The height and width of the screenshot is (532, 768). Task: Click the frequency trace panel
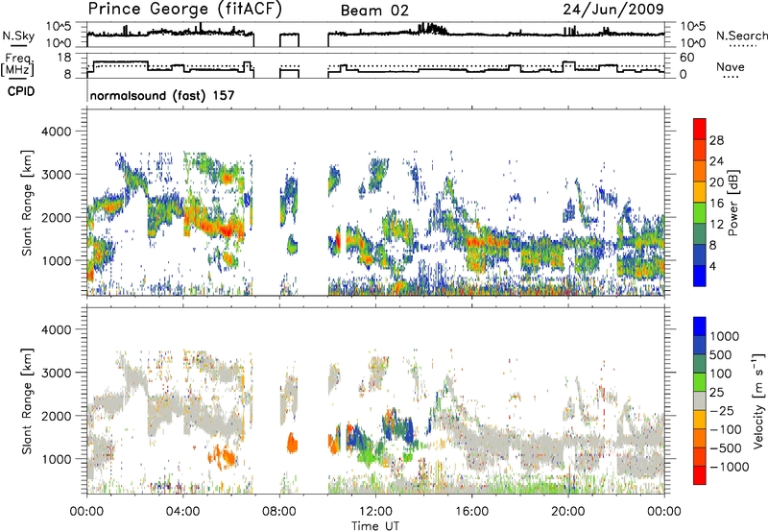375,65
